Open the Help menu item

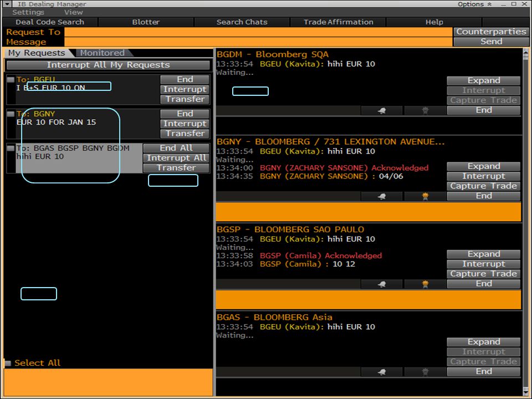[x=434, y=22]
